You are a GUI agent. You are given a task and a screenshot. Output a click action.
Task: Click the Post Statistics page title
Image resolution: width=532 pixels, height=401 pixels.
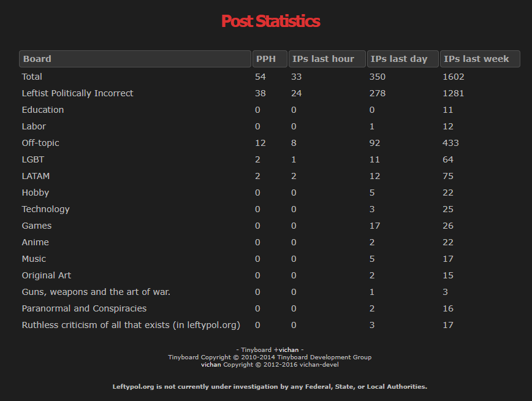pos(270,21)
